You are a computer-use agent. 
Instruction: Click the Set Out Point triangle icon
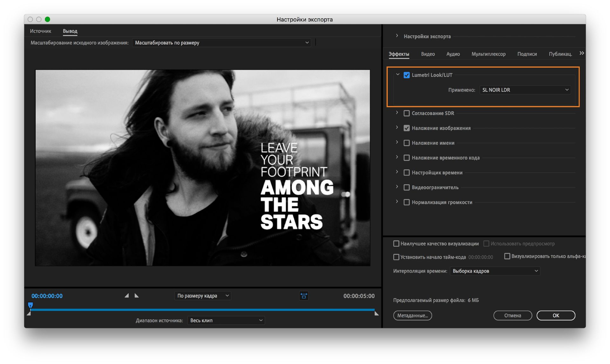click(137, 296)
